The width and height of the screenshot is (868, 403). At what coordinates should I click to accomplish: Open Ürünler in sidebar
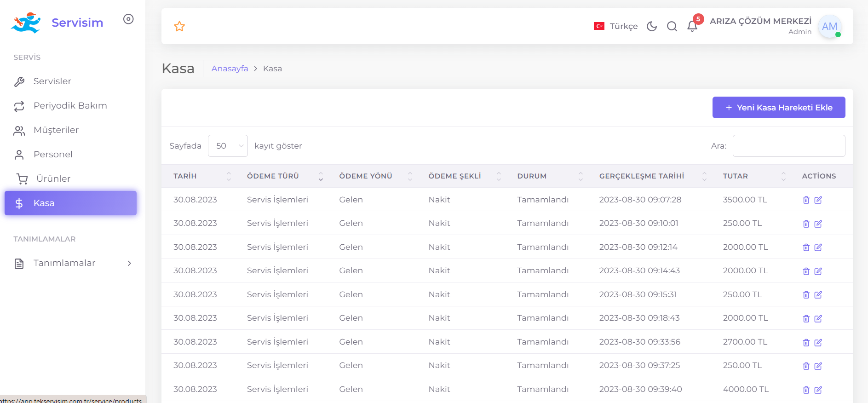(70, 179)
